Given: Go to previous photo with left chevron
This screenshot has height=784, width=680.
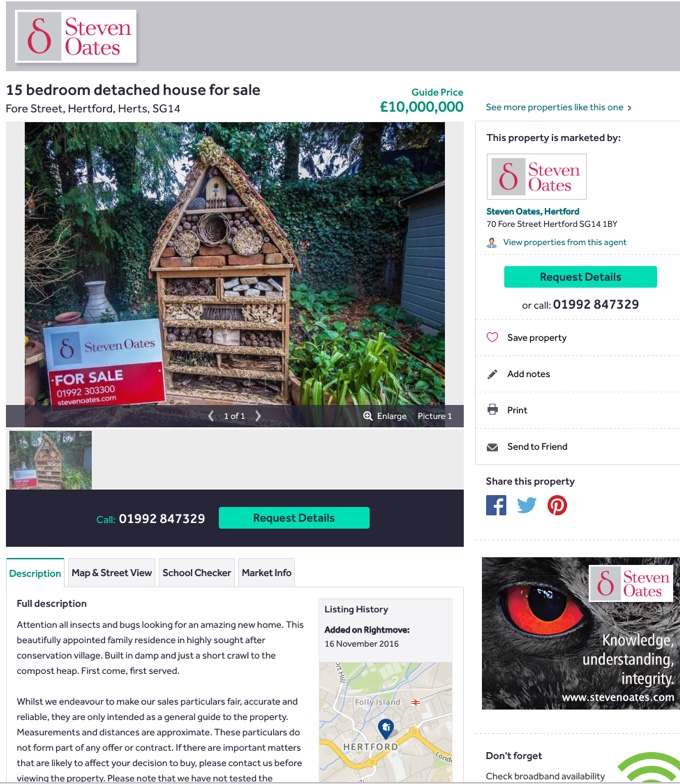Looking at the screenshot, I should tap(211, 416).
